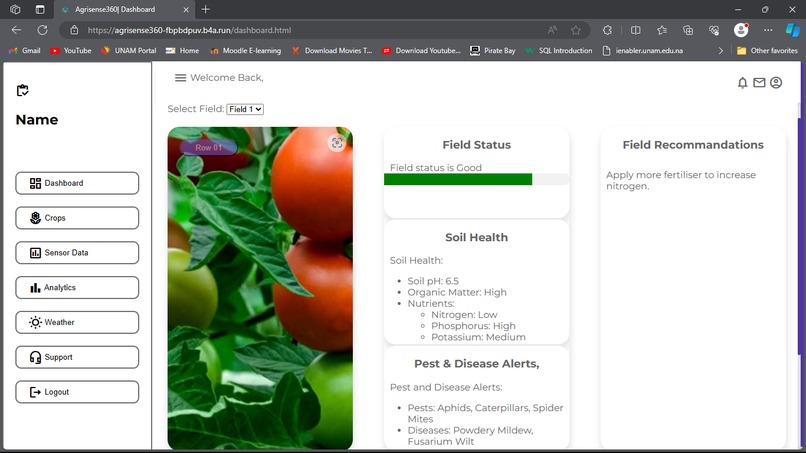The image size is (806, 453).
Task: Open the browser profile avatar
Action: click(741, 30)
